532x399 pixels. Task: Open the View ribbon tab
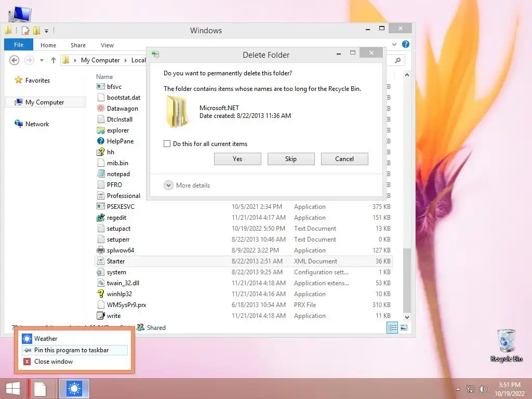107,45
